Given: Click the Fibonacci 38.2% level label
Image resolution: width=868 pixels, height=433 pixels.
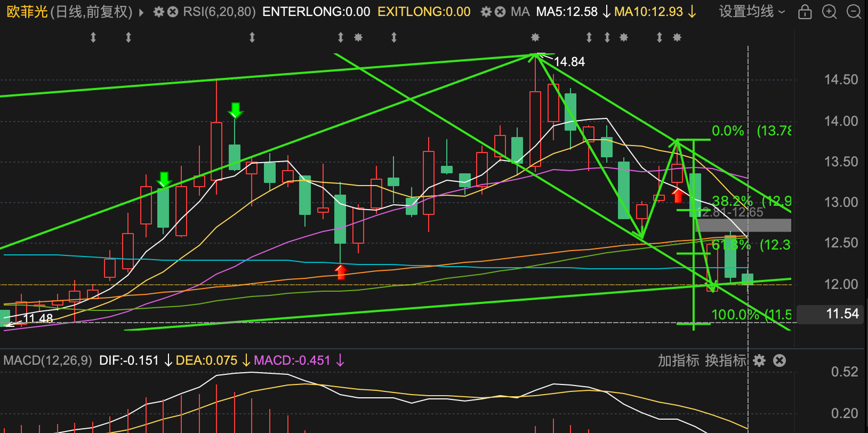Looking at the screenshot, I should 733,201.
